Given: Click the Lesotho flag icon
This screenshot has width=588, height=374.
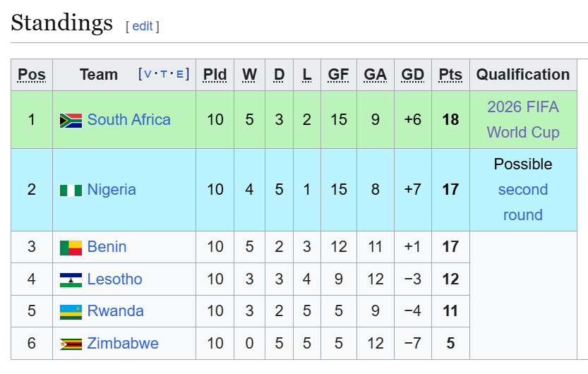Looking at the screenshot, I should point(71,280).
